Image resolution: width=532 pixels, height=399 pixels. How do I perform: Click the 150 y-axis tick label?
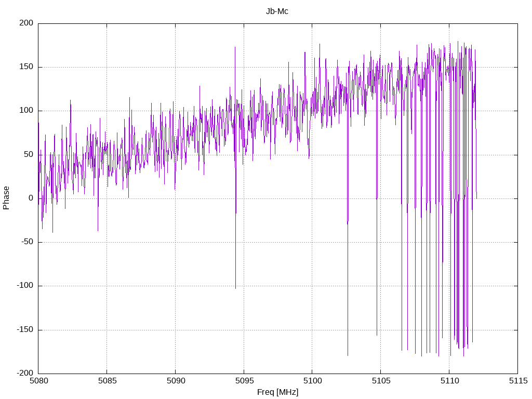(x=26, y=67)
